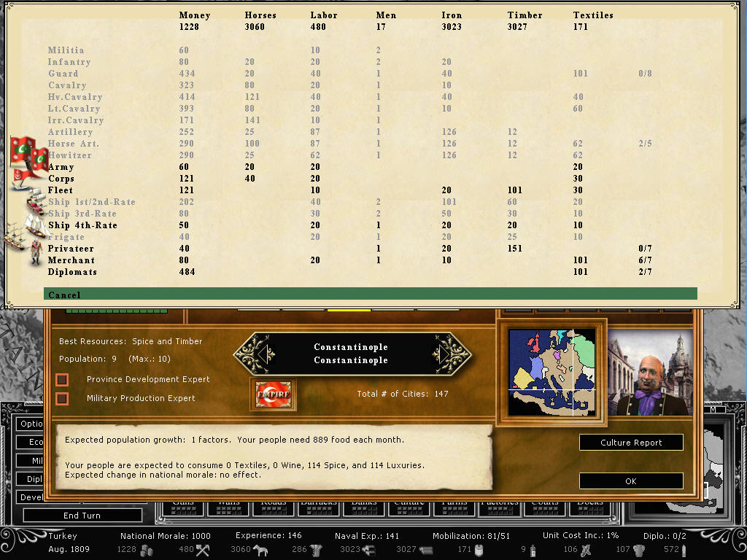
Task: Click the red-hulled warship icon
Action: click(36, 202)
